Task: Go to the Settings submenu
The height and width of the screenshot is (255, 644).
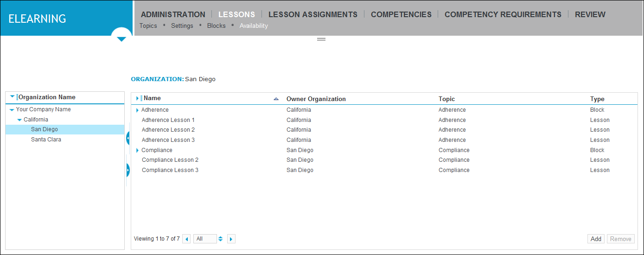Action: tap(182, 26)
